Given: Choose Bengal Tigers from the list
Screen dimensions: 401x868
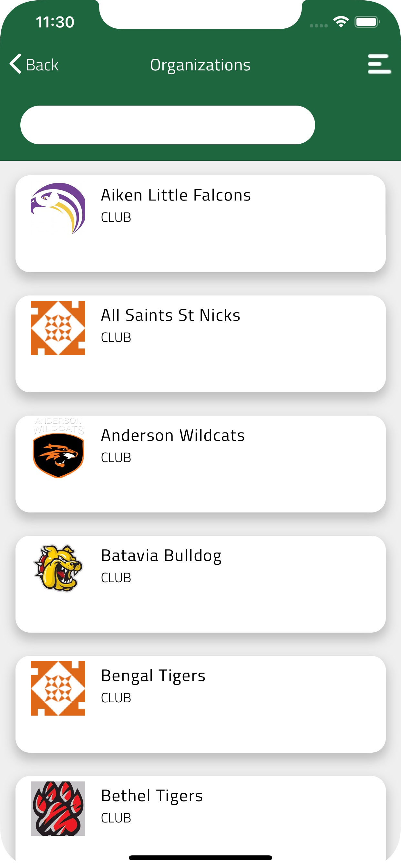Looking at the screenshot, I should [153, 676].
